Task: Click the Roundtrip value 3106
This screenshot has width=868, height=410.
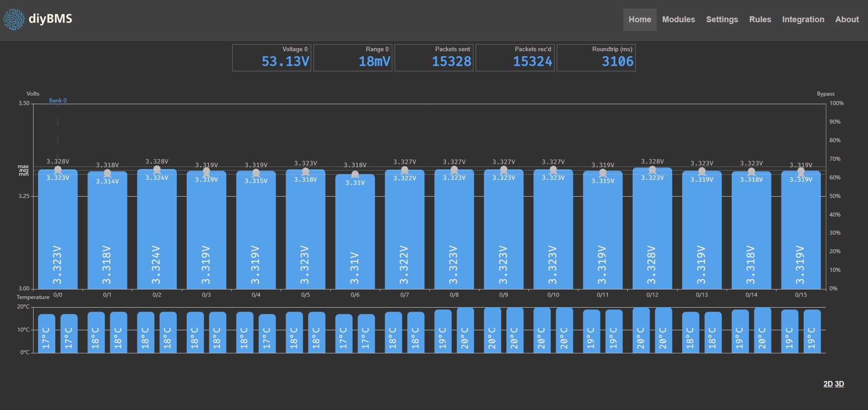Action: 617,62
